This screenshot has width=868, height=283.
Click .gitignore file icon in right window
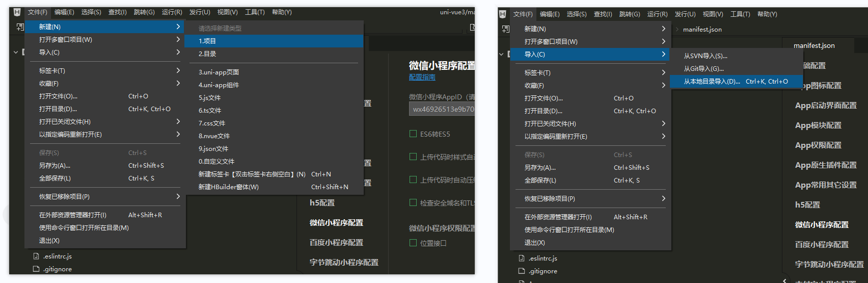(x=522, y=271)
